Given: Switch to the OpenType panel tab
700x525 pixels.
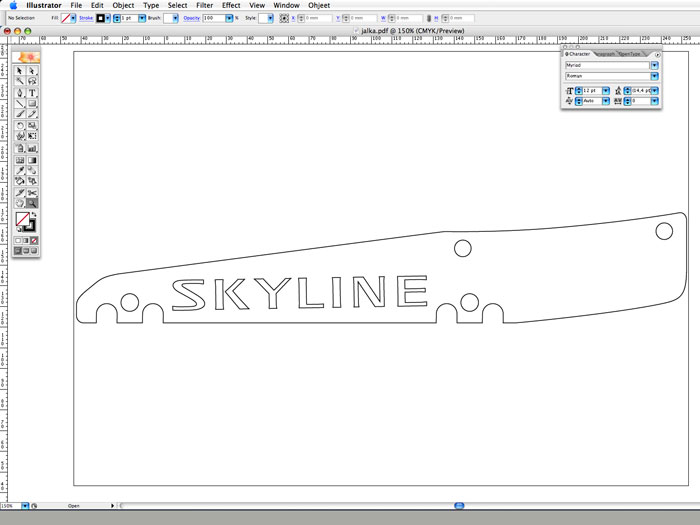Looking at the screenshot, I should pos(630,54).
